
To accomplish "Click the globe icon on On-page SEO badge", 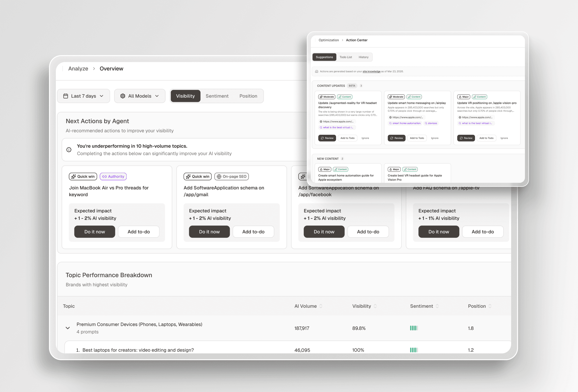I will pyautogui.click(x=219, y=176).
